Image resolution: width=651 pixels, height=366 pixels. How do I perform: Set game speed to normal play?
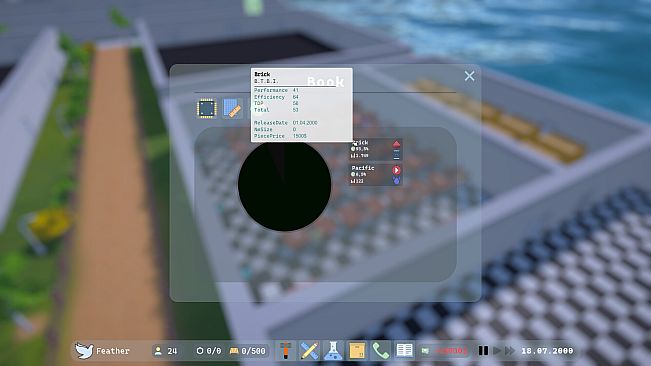(497, 351)
